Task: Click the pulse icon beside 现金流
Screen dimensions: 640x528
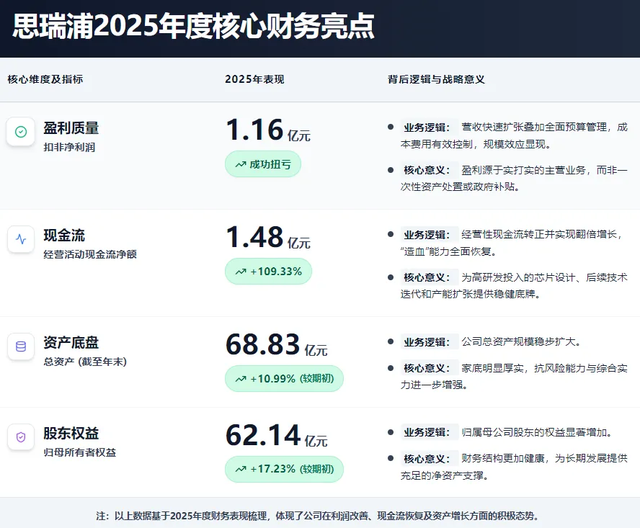Action: [21, 239]
